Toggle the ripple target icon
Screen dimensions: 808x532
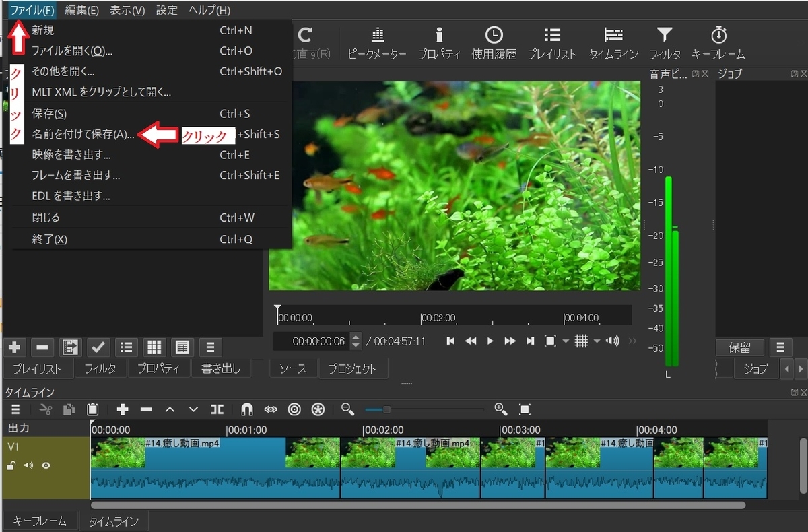point(294,409)
